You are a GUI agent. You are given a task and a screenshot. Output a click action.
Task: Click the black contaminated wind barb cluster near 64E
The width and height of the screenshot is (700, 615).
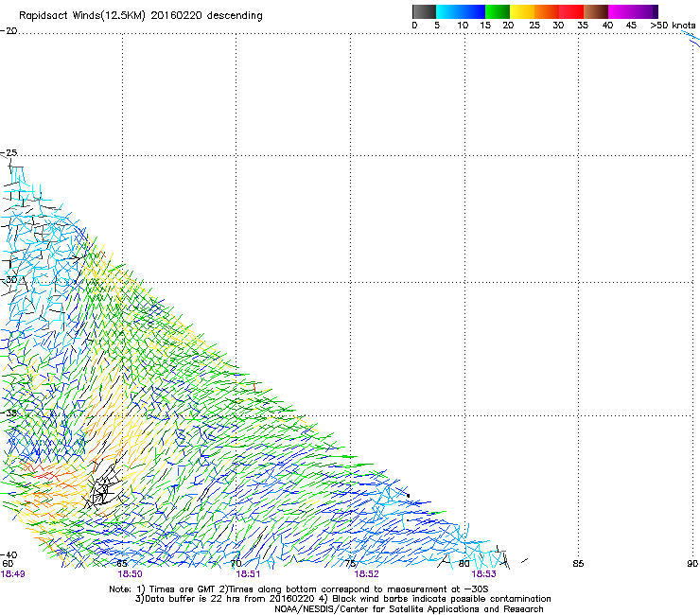(x=102, y=490)
